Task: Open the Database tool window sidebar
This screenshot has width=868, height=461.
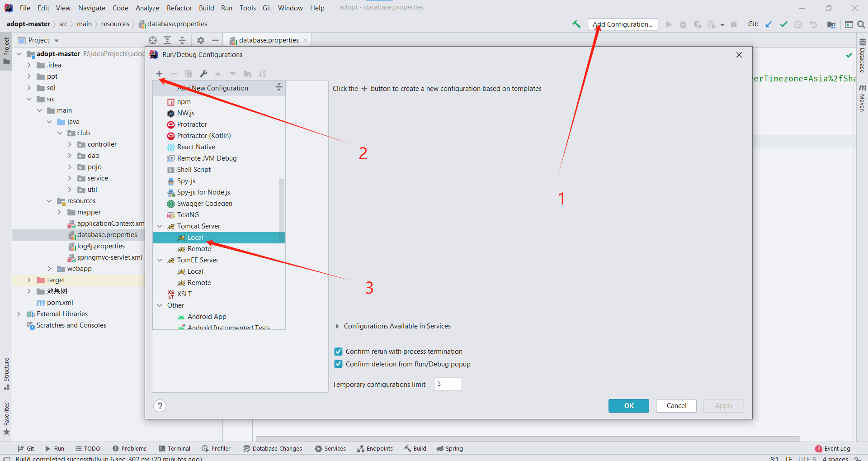Action: click(862, 55)
